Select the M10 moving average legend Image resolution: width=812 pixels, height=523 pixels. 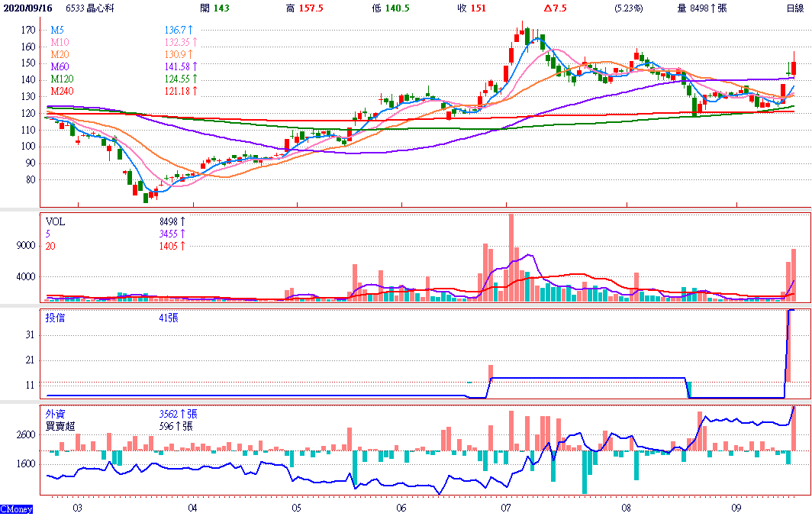(x=59, y=41)
